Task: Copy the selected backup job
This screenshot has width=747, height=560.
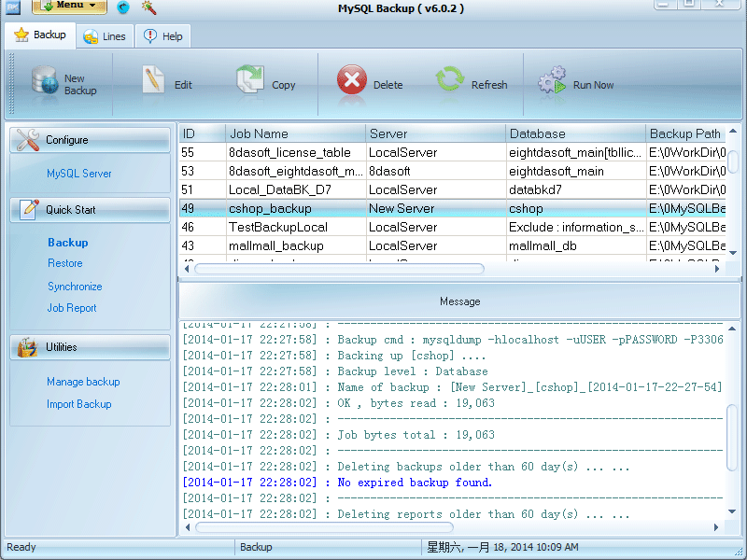Action: pos(250,80)
